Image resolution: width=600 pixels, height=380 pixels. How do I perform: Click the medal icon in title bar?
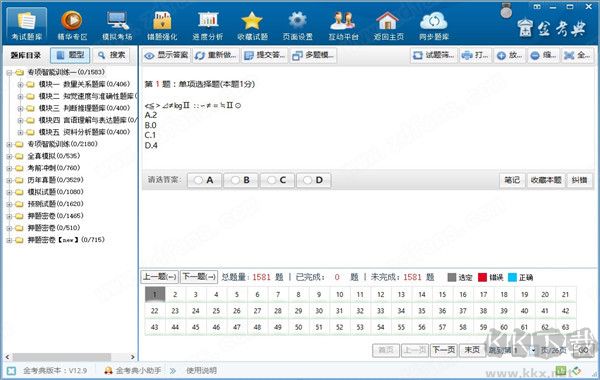point(506,11)
